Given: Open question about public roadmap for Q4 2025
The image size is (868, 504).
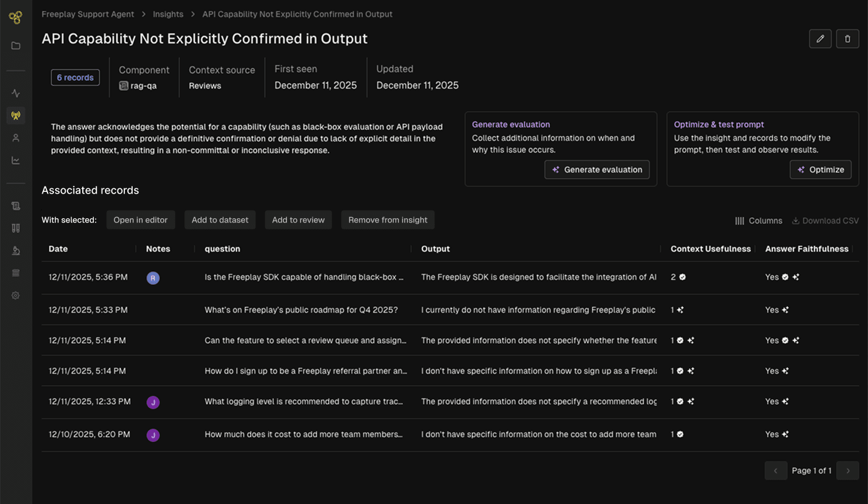Looking at the screenshot, I should (x=301, y=310).
